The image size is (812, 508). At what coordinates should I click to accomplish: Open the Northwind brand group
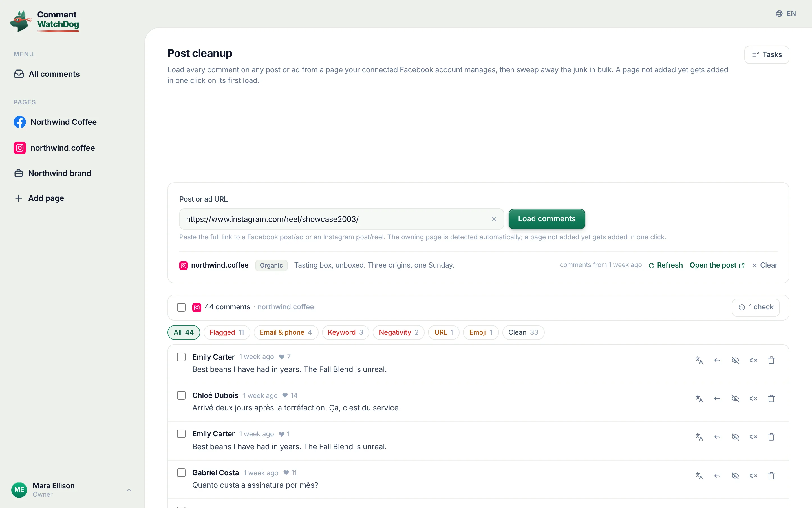tap(53, 173)
